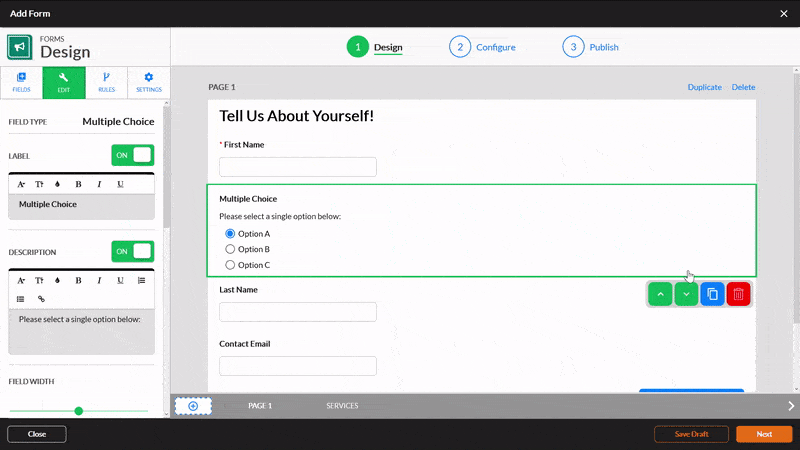Move field down with green arrow
The height and width of the screenshot is (450, 800).
coord(686,294)
